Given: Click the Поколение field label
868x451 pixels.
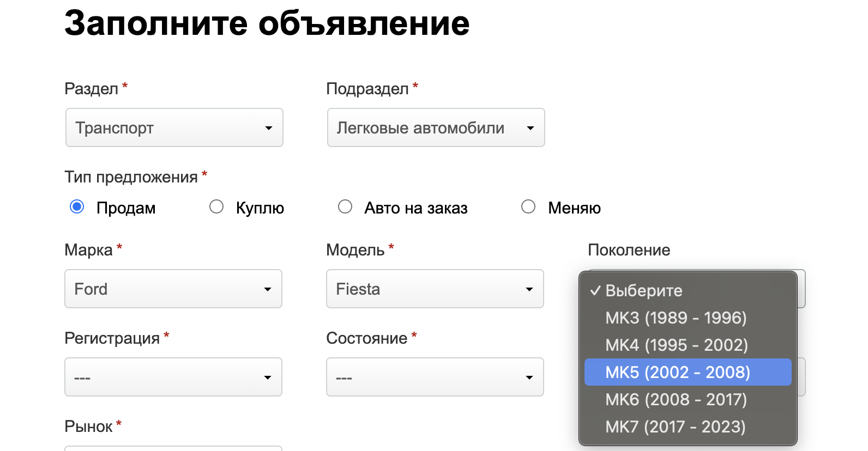Looking at the screenshot, I should [x=629, y=250].
